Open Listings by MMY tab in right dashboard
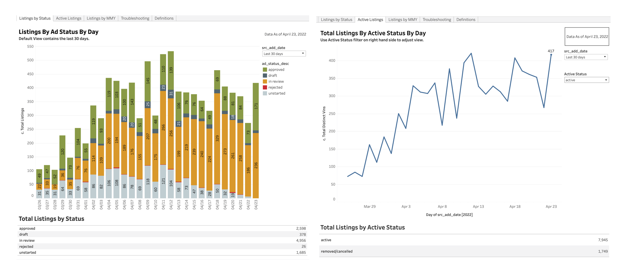The height and width of the screenshot is (278, 644). (x=403, y=20)
